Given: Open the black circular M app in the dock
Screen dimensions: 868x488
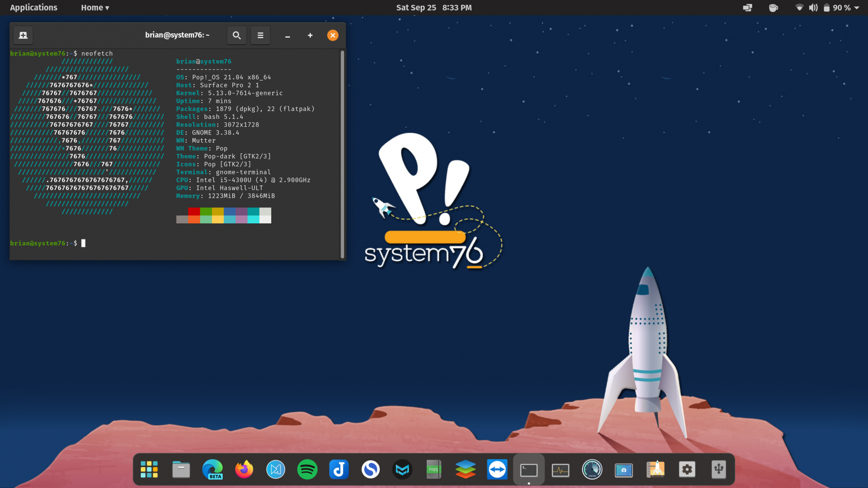Looking at the screenshot, I should tap(402, 469).
